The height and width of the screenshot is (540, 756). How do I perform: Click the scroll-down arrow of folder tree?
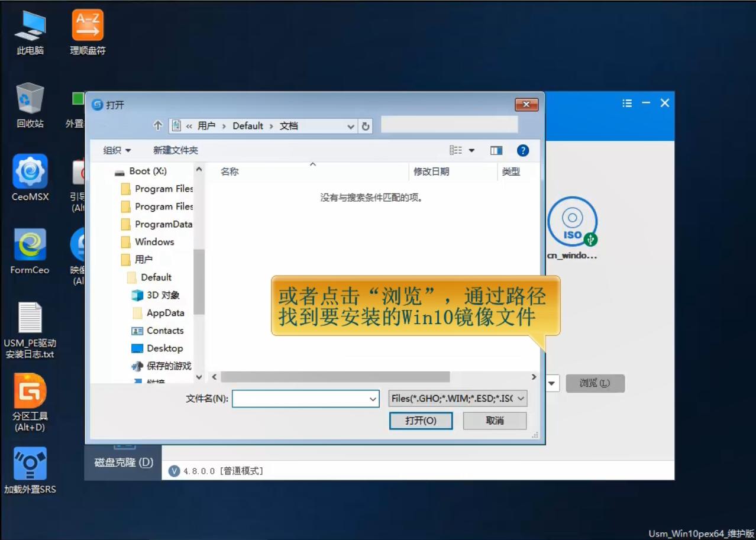199,377
